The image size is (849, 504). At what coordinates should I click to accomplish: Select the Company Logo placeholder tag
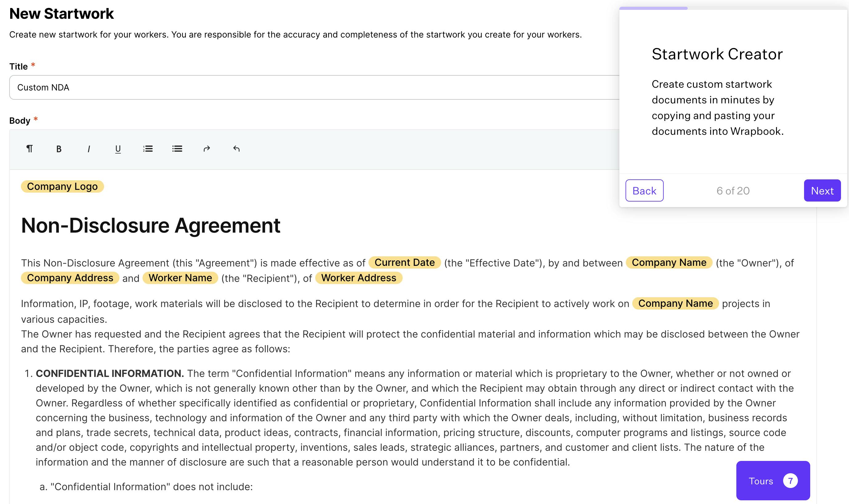[62, 186]
